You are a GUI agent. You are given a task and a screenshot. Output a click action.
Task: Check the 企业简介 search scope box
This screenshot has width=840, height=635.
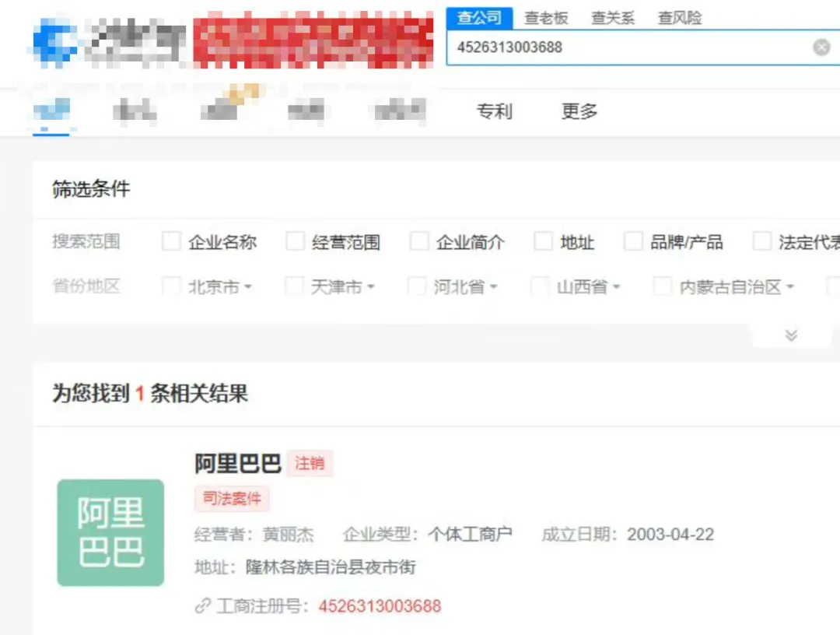(419, 241)
